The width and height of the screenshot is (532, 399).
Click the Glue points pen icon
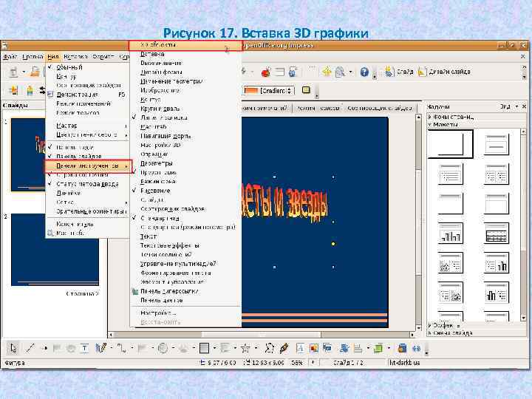284,348
